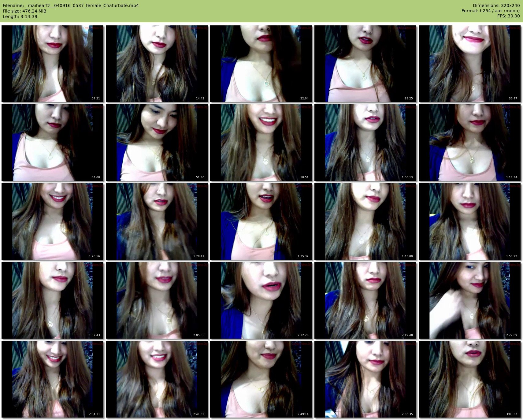Click the 1:20:56 preview frame
Viewport: 523px width, 420px height.
[x=52, y=221]
